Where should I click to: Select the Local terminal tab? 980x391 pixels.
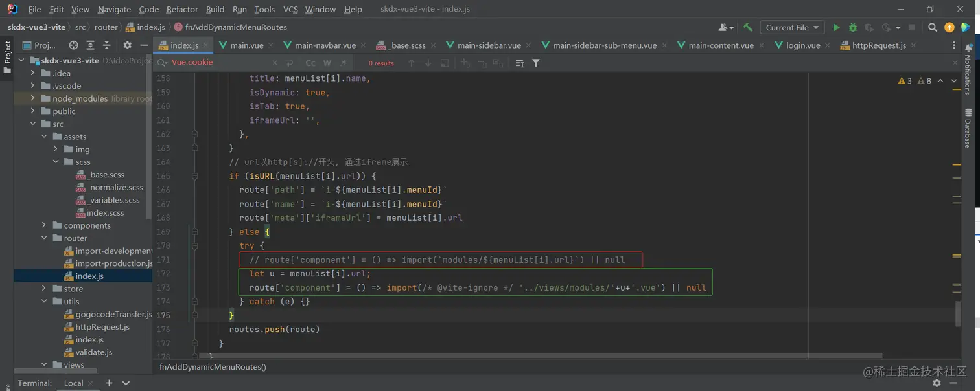(73, 383)
